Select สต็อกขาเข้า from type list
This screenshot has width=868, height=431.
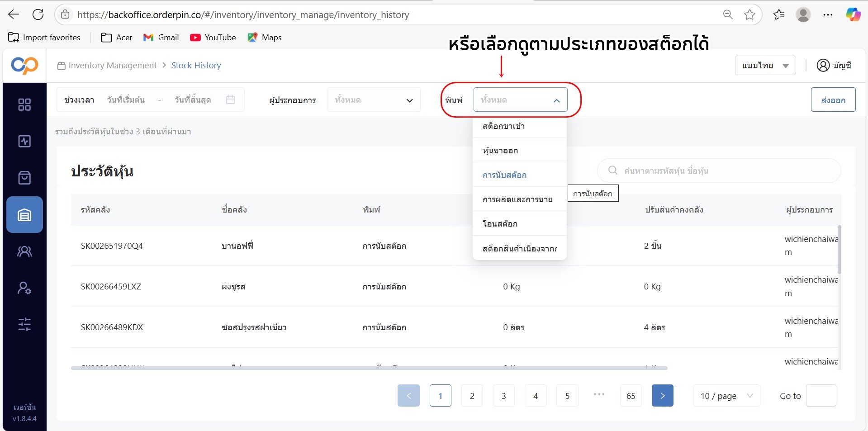[519, 126]
